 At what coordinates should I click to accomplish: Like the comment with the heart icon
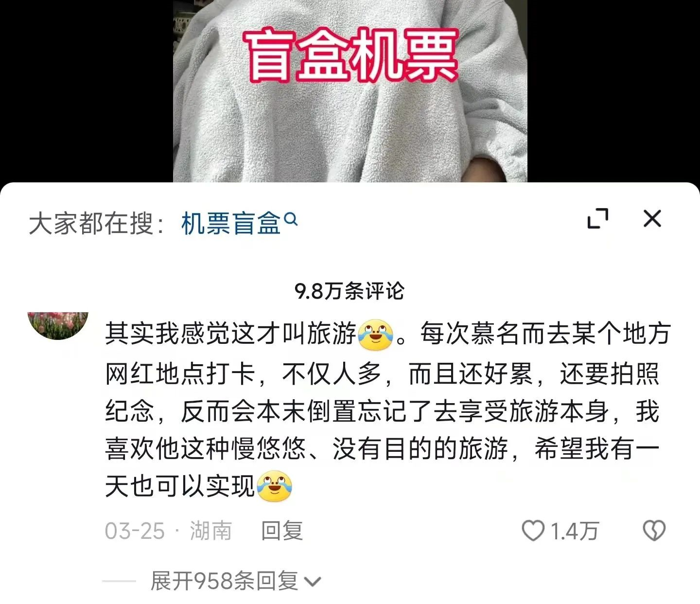click(533, 531)
